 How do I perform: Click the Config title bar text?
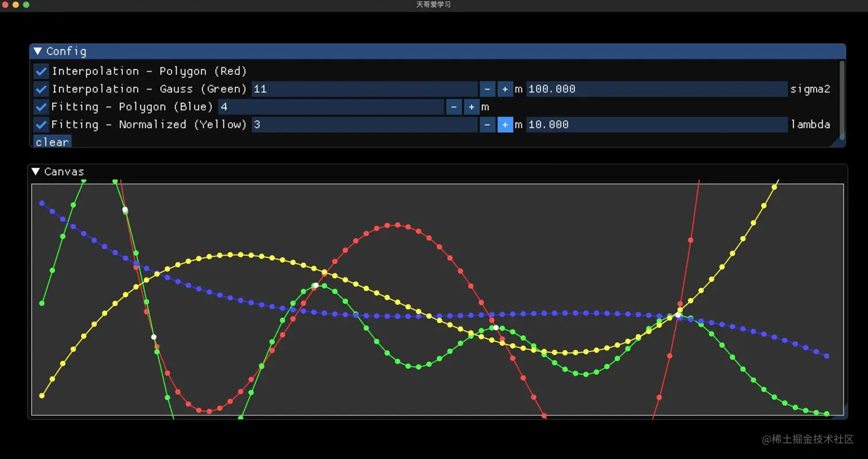pos(66,51)
